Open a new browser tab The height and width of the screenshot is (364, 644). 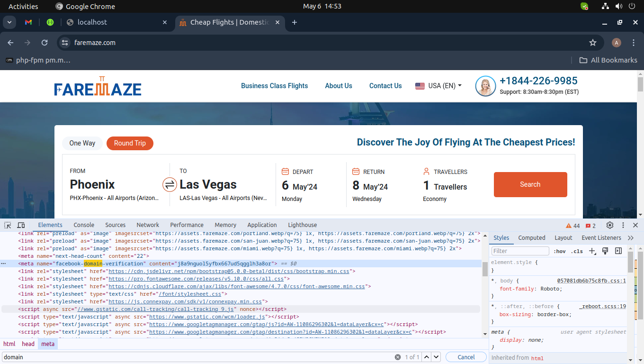[x=294, y=22]
